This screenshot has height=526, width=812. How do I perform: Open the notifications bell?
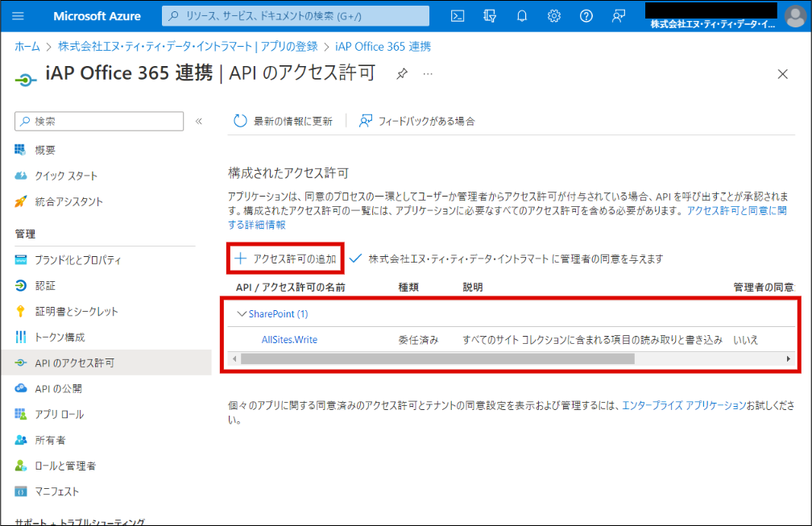(x=522, y=16)
